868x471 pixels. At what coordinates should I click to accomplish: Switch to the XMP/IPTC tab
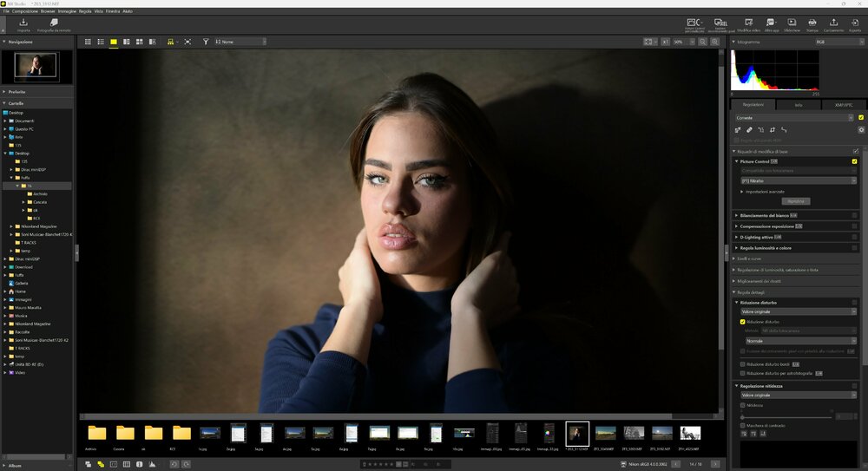pyautogui.click(x=843, y=105)
